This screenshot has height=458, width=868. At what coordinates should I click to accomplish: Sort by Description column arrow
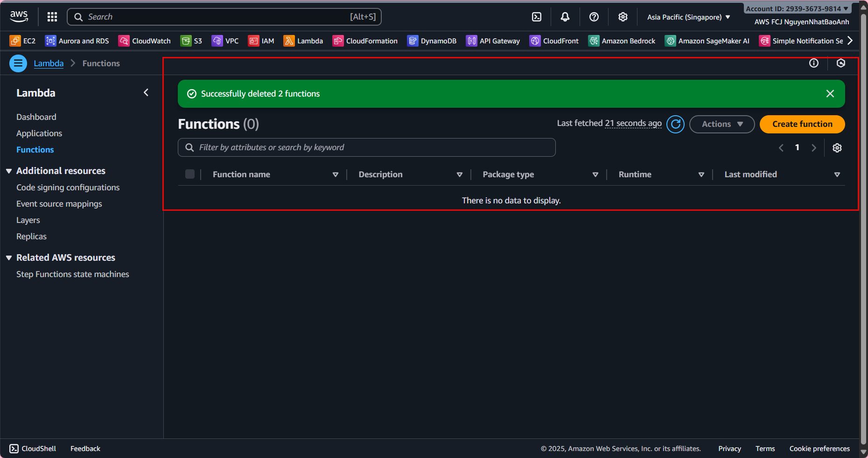pyautogui.click(x=460, y=174)
